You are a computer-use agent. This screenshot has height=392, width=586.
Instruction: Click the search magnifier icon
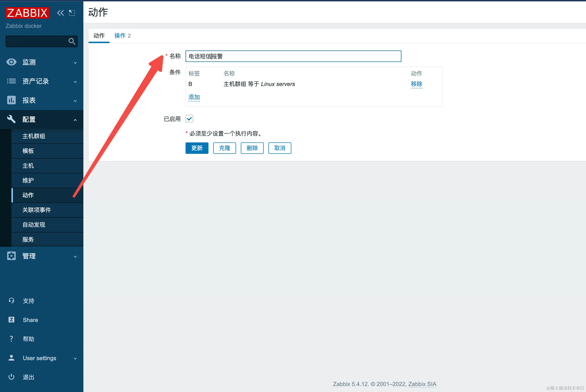pos(72,41)
